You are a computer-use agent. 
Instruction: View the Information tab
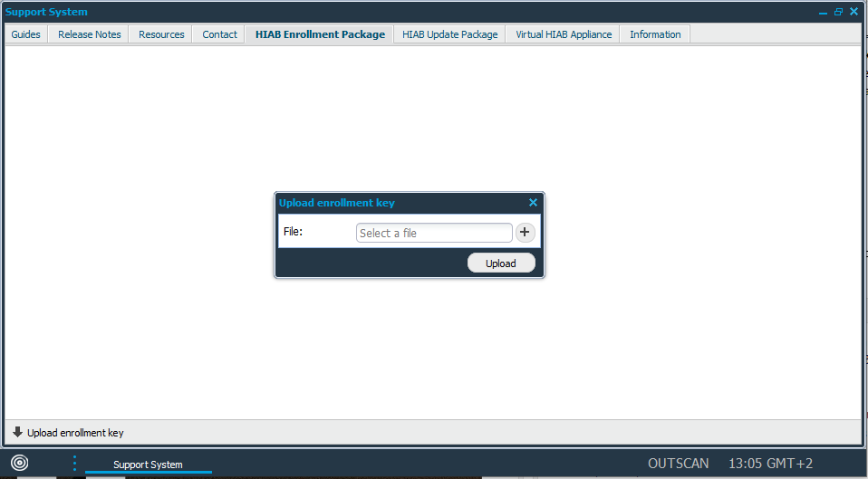[x=655, y=34]
